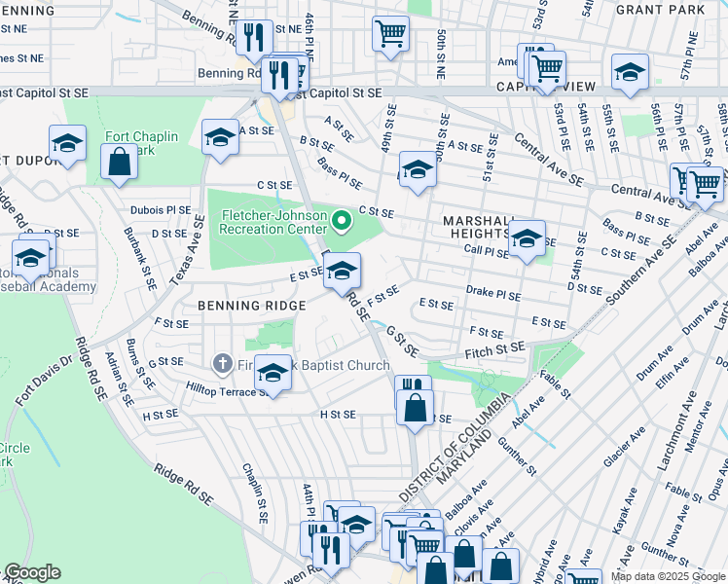Click the Google logo
The image size is (728, 584).
tap(33, 573)
